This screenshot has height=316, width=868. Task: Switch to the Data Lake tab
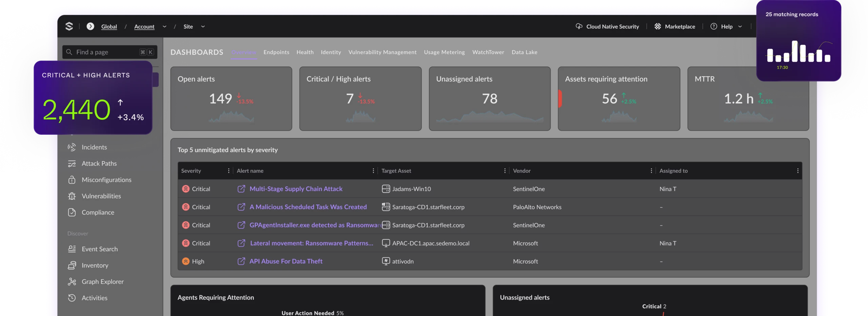click(525, 52)
